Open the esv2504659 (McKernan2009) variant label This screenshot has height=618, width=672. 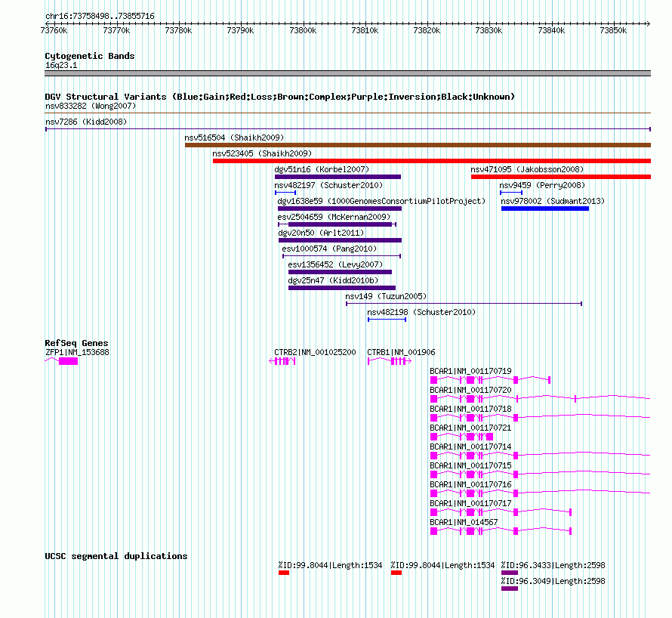coord(334,217)
